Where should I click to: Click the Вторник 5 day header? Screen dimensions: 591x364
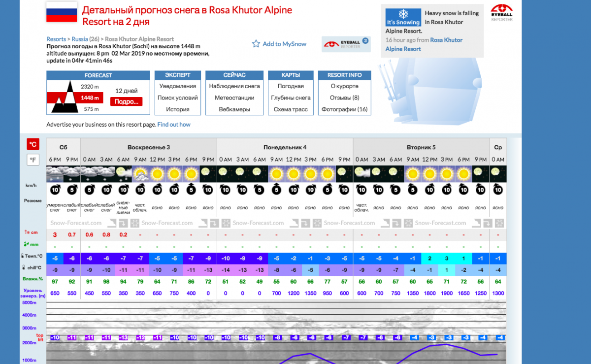coord(421,147)
